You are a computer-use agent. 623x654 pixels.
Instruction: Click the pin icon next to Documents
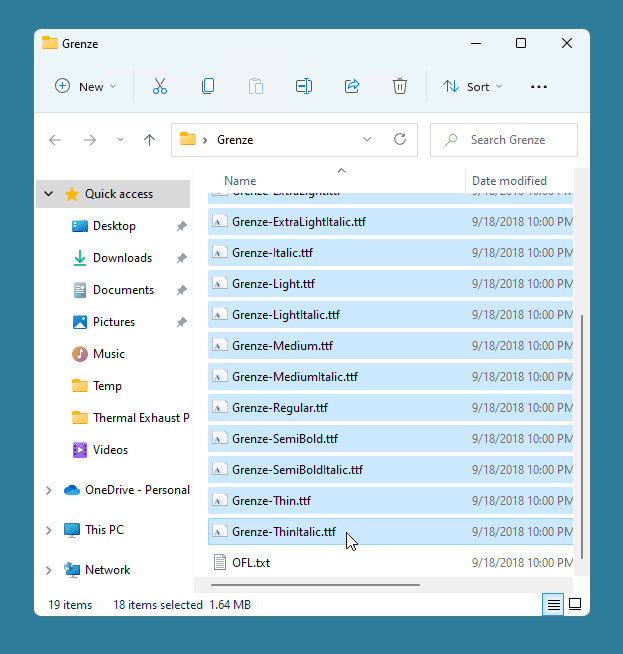tap(181, 290)
